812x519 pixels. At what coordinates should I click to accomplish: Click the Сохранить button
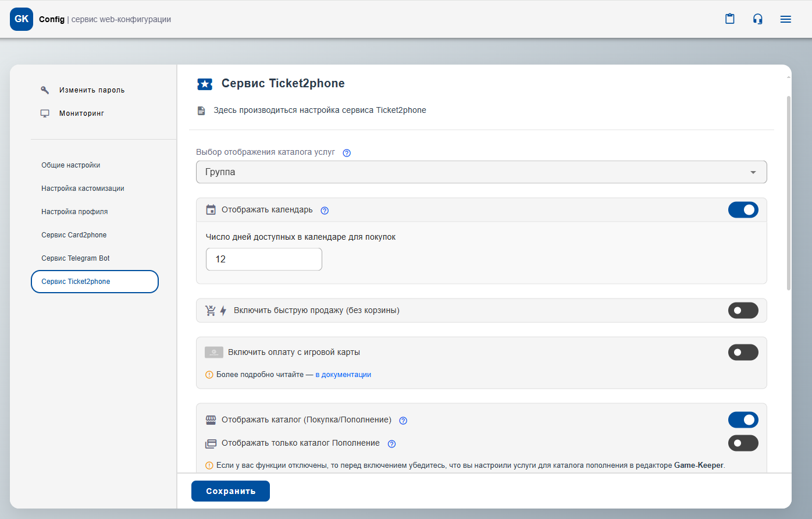coord(230,491)
